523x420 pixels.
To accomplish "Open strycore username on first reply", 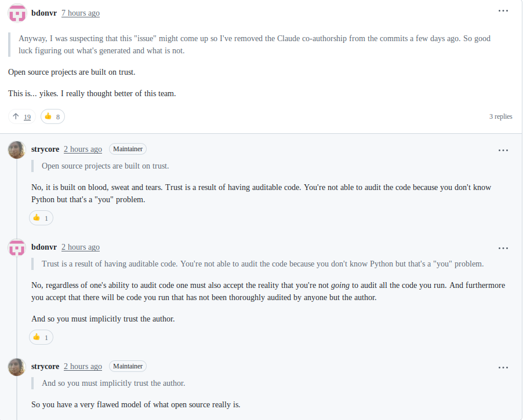I will tap(45, 149).
